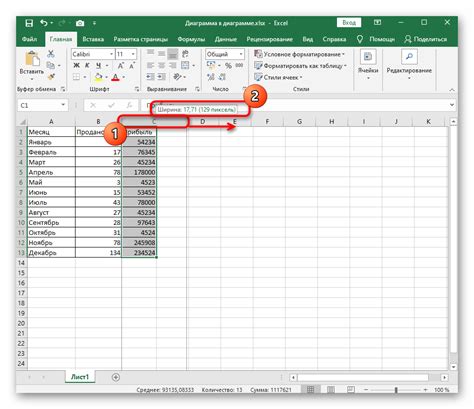Click the percent style icon
Viewport: 474px width, 409px height.
pyautogui.click(x=228, y=66)
